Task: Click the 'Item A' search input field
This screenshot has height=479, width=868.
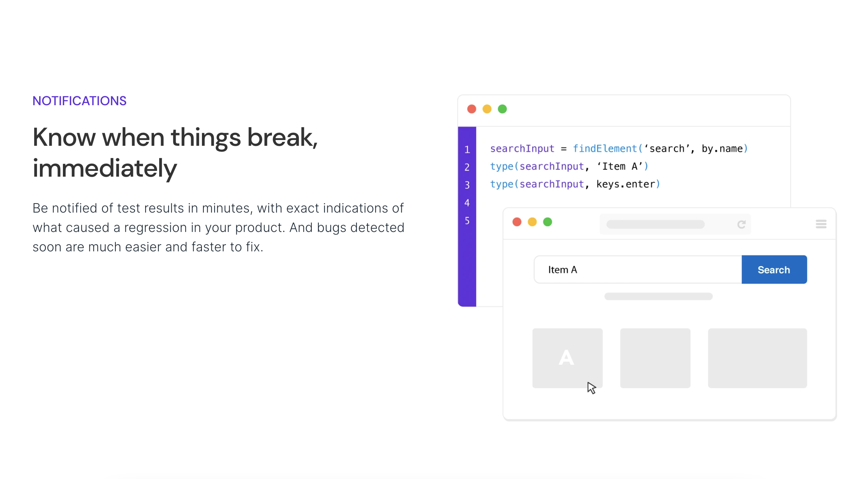Action: click(x=638, y=270)
